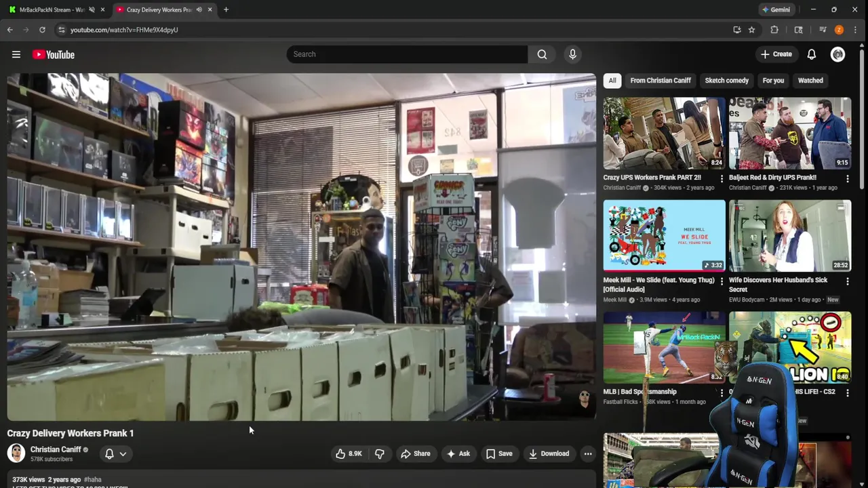Open Christian Caniff channel avatar
868x488 pixels.
16,453
